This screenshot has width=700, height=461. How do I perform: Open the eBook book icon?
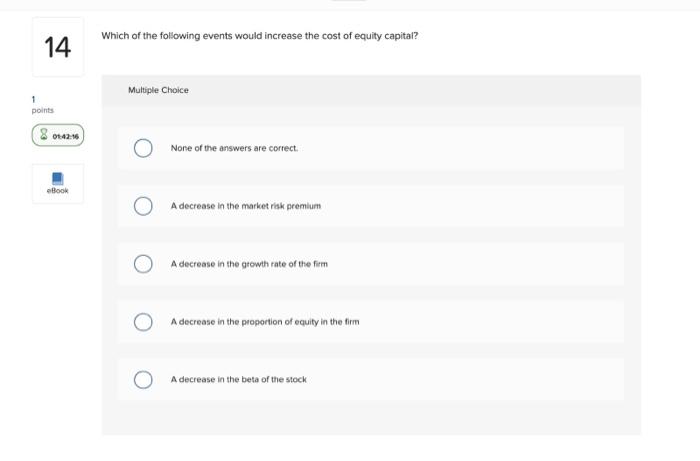click(x=57, y=177)
